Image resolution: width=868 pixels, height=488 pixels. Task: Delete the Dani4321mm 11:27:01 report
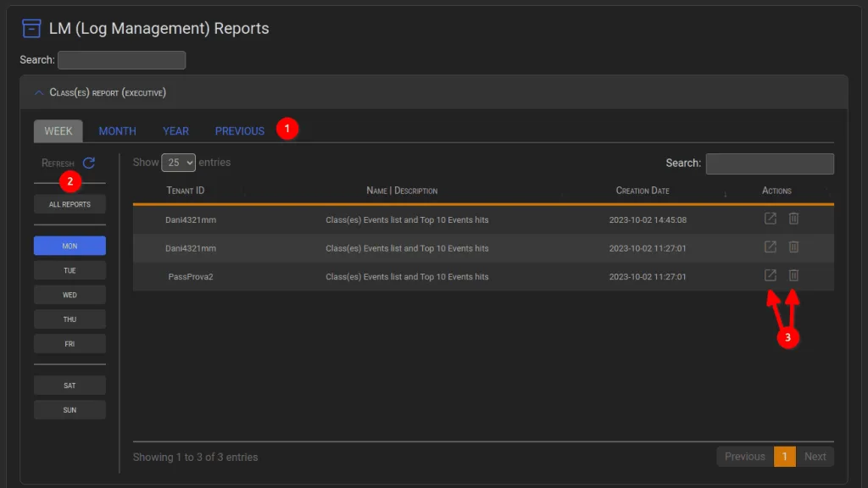(x=793, y=247)
